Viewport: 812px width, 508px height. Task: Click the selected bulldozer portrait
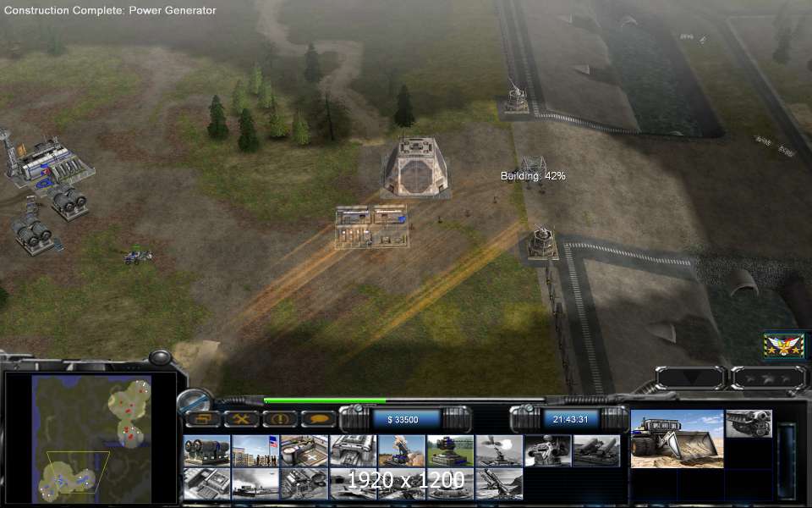coord(677,439)
